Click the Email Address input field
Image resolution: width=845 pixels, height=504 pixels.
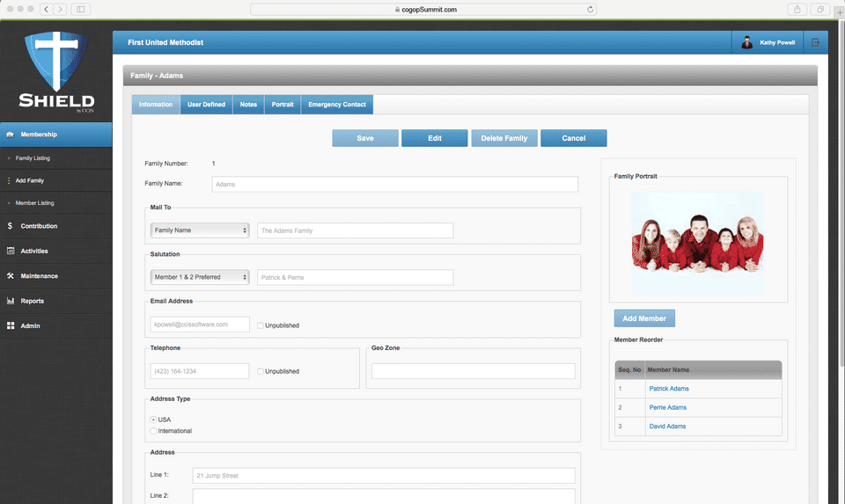(200, 325)
